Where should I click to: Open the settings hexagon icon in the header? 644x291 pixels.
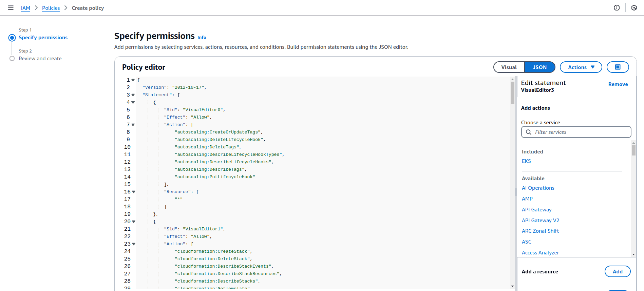[x=634, y=8]
